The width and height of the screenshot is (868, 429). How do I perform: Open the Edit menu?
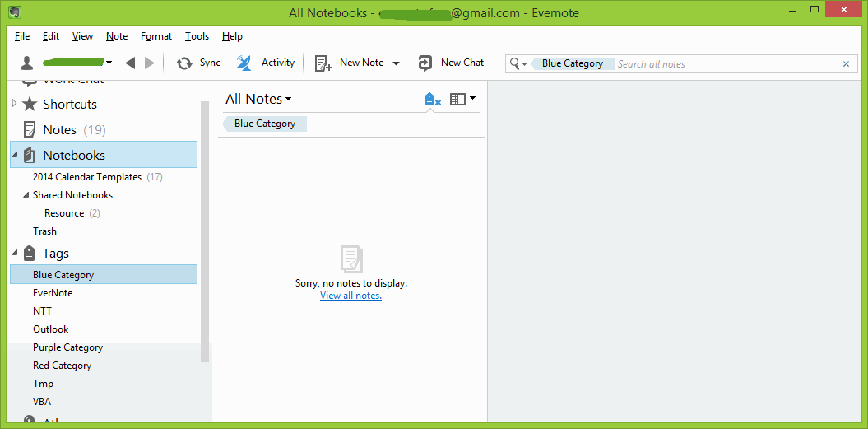coord(50,36)
